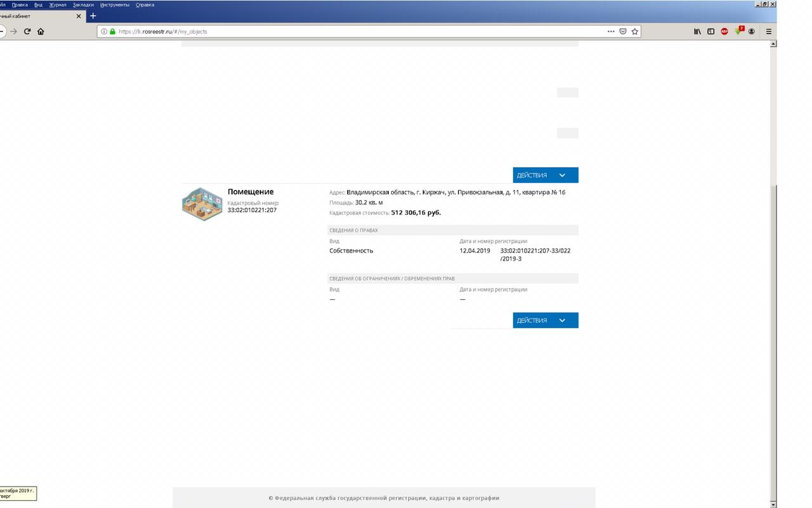Expand the lower ДЕЙСТВИЯ dropdown

pos(545,321)
